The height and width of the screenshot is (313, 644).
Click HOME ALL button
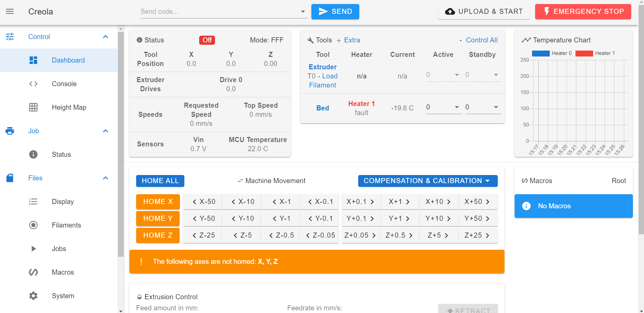160,181
